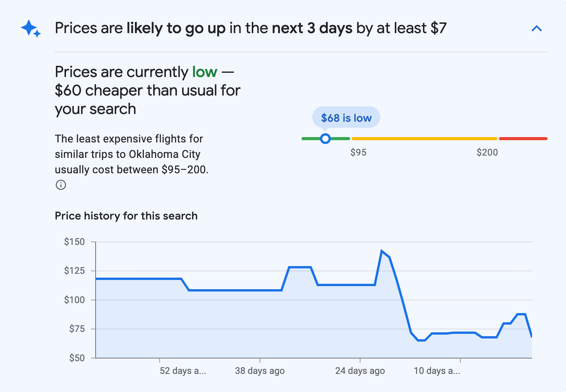Open the info tooltip about typical prices
Image resolution: width=566 pixels, height=392 pixels.
tap(61, 185)
